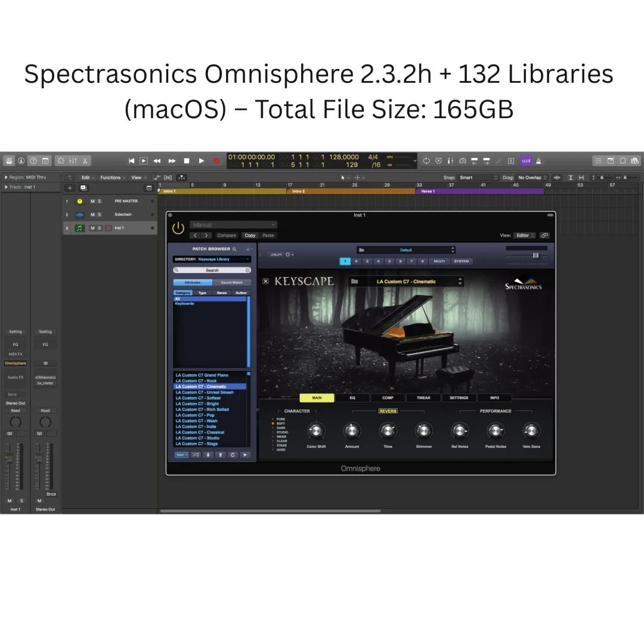The height and width of the screenshot is (644, 644).
Task: Select the DARK character radio option
Action: coord(274,428)
